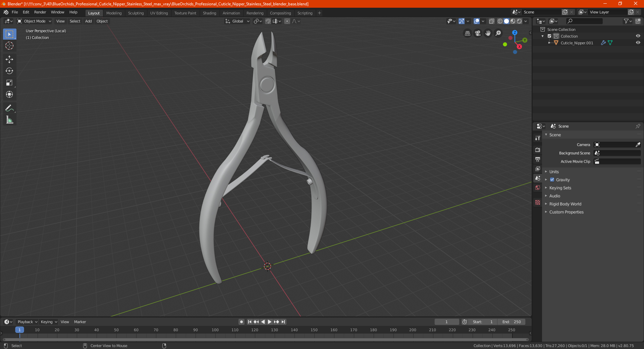Select the Measure ruler tool

tap(9, 120)
